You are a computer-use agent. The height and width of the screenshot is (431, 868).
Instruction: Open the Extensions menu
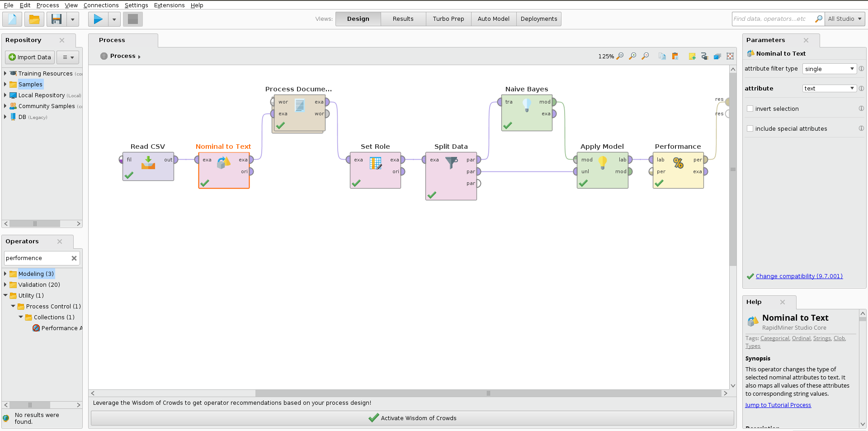coord(169,5)
